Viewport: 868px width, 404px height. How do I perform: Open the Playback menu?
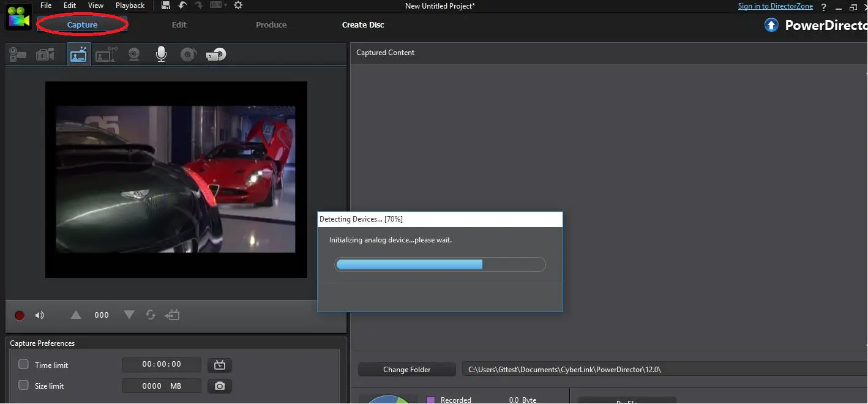click(x=130, y=6)
